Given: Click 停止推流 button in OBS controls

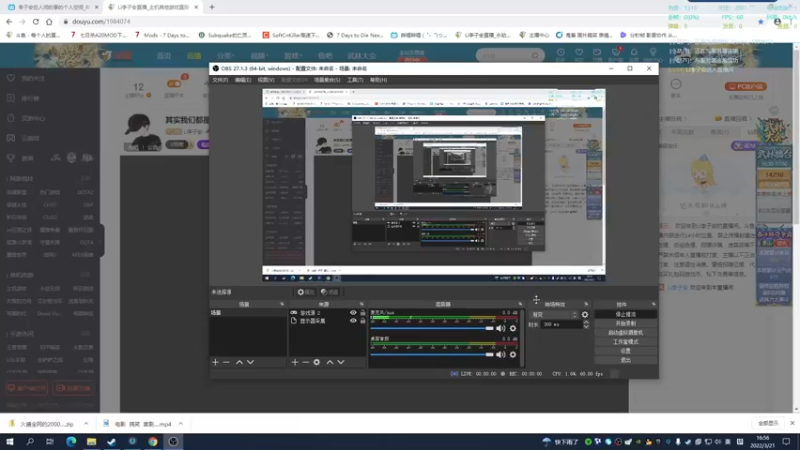Looking at the screenshot, I should (x=626, y=314).
